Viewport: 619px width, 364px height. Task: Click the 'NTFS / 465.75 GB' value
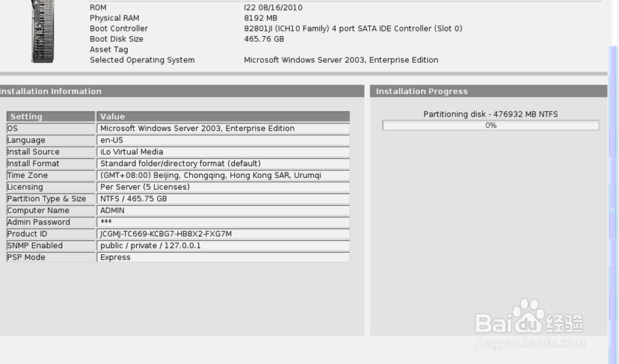coord(133,199)
